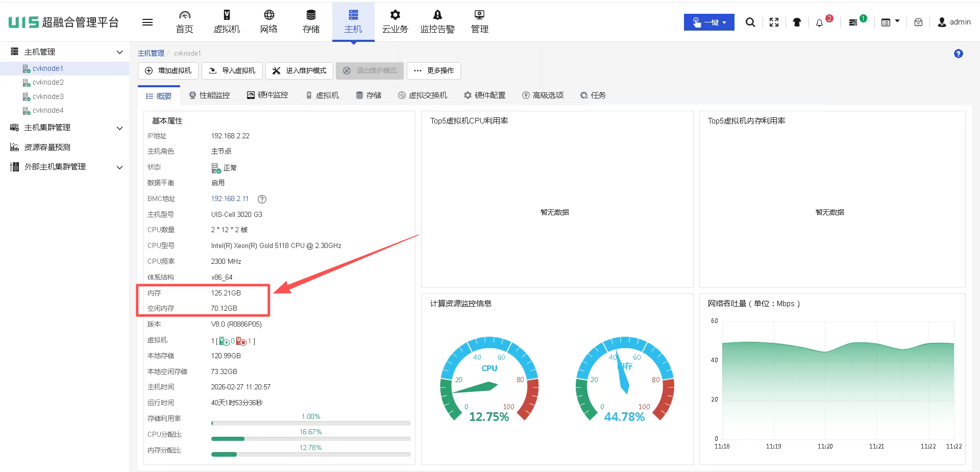Expand the 主机集群管理 section

[119, 128]
